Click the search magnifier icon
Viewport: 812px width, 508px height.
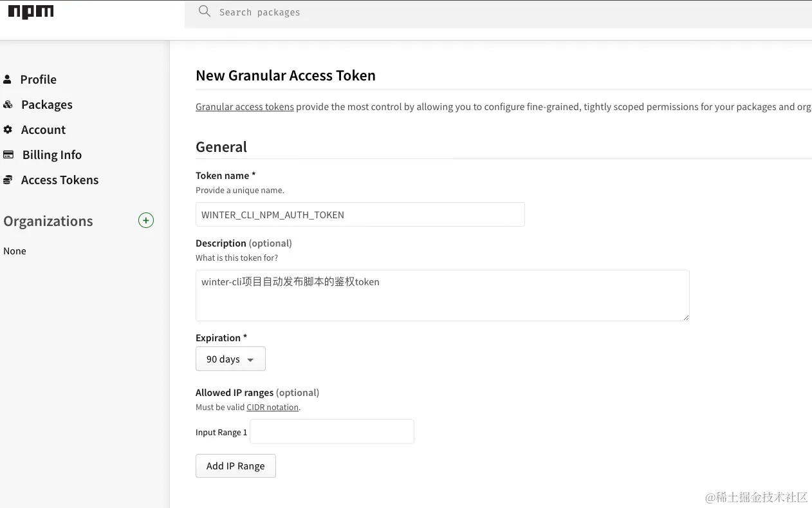click(x=205, y=12)
